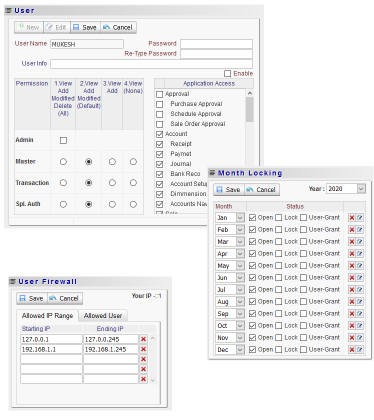Image resolution: width=374 pixels, height=420 pixels.
Task: Click the Re-Type Password input field
Action: (216, 54)
